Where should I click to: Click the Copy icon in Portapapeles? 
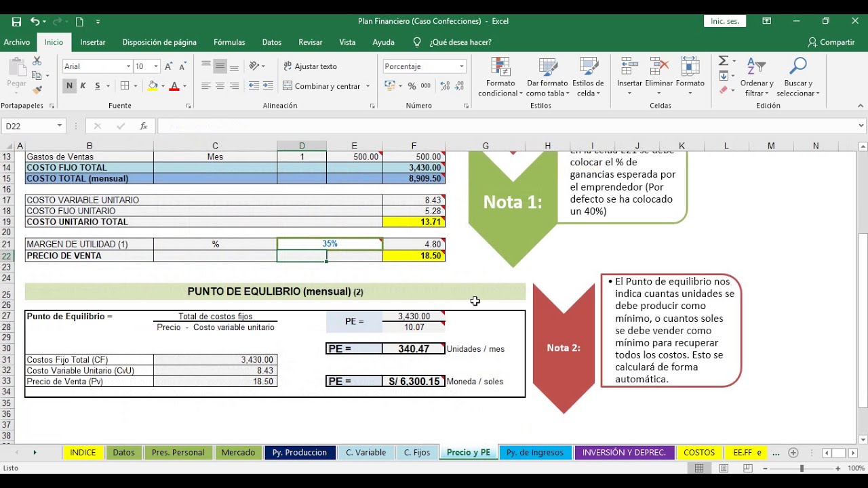click(37, 75)
